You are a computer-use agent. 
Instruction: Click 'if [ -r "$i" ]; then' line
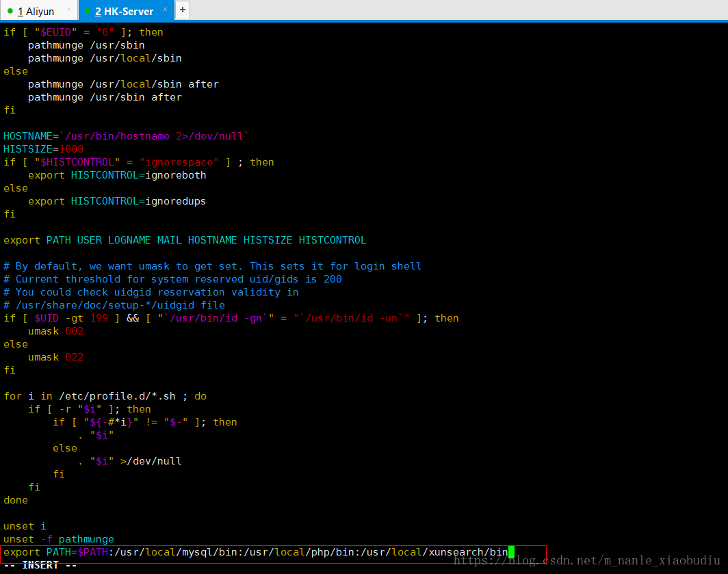click(x=90, y=409)
